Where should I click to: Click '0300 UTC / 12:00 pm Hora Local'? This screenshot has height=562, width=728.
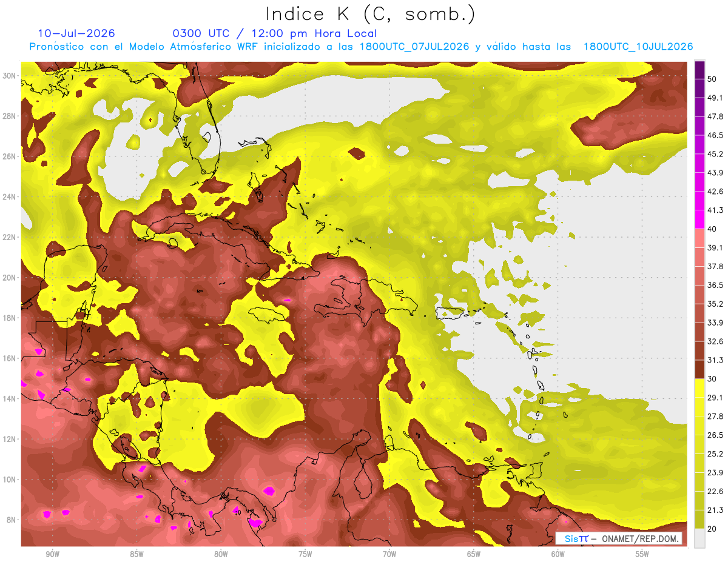click(275, 33)
